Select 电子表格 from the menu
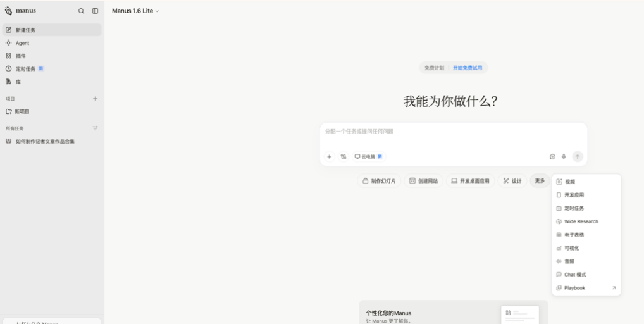Screen dimensions: 644x324 (x=586, y=235)
